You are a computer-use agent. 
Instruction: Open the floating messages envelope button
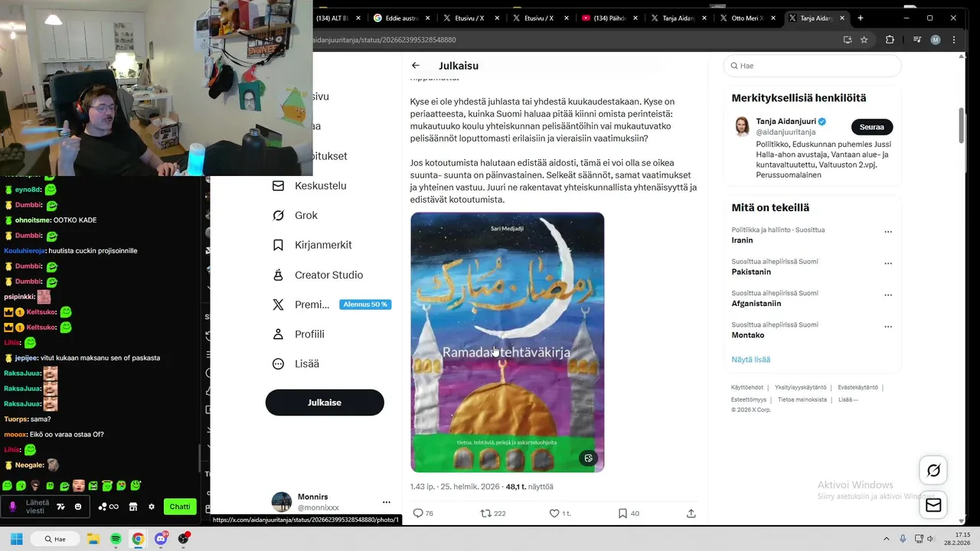933,505
